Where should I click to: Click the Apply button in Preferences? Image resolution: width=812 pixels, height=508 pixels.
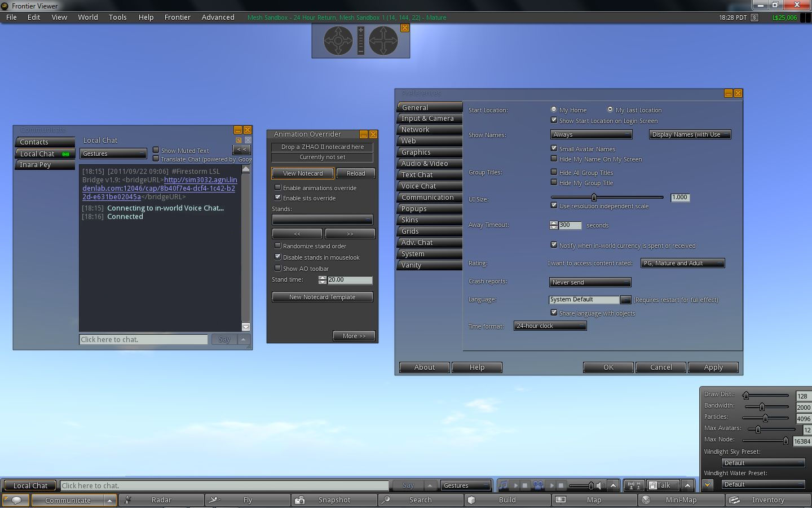pos(713,367)
